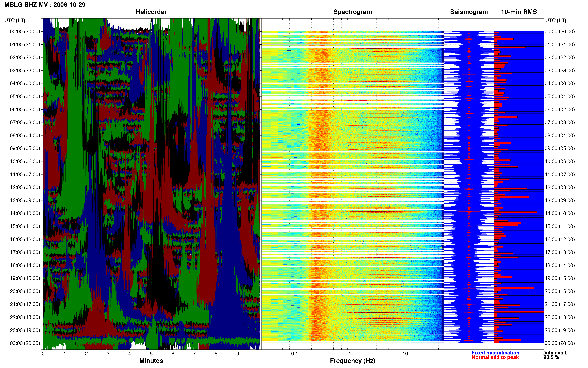Click the longest red RMS bar between 21:00 and 22:00
588x368 pixels.
(x=519, y=312)
